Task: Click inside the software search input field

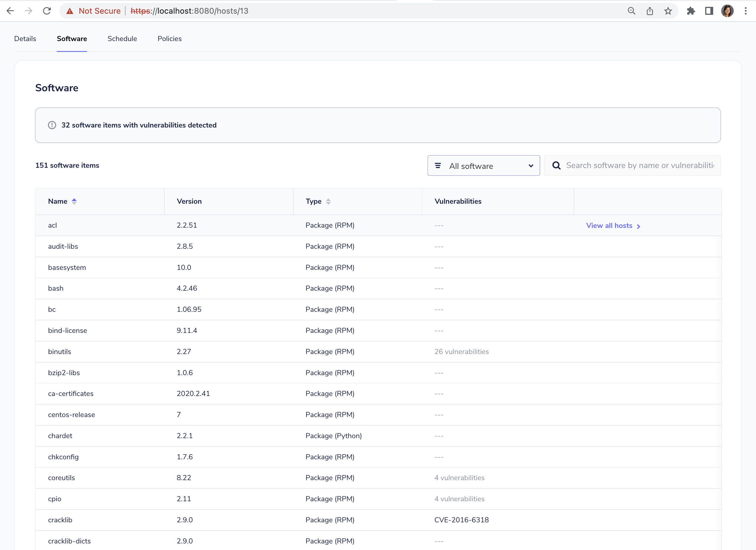Action: pos(633,165)
